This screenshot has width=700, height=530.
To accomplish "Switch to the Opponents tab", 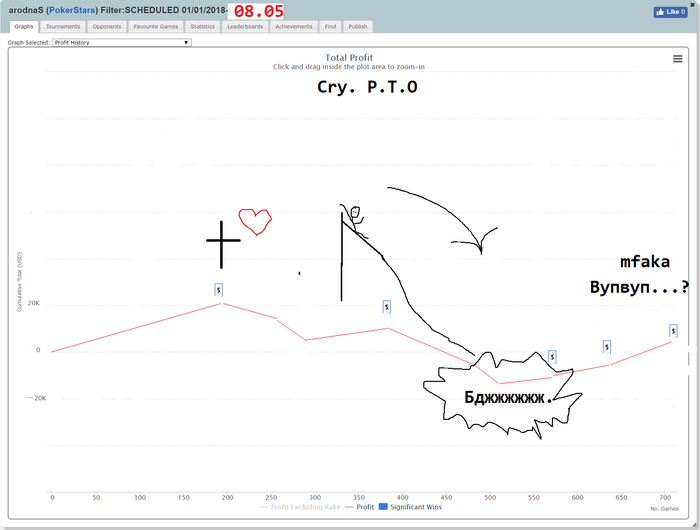I will pyautogui.click(x=107, y=27).
